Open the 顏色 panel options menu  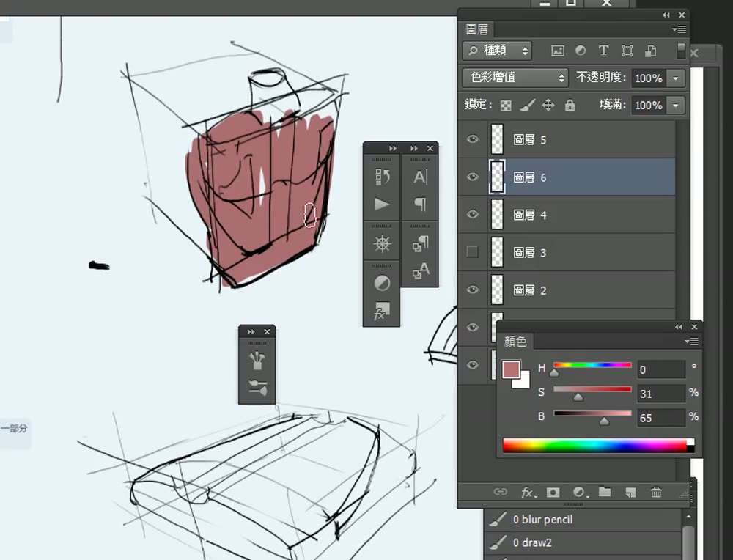pos(692,342)
